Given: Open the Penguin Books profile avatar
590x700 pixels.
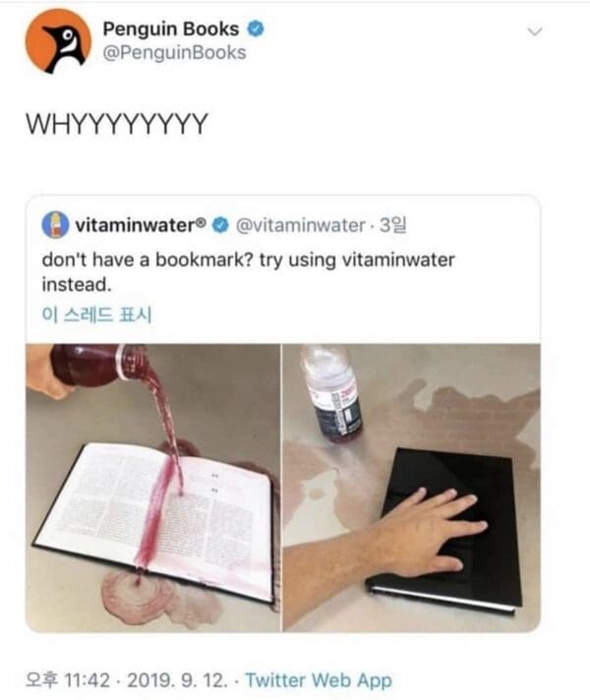Looking at the screenshot, I should tap(58, 40).
